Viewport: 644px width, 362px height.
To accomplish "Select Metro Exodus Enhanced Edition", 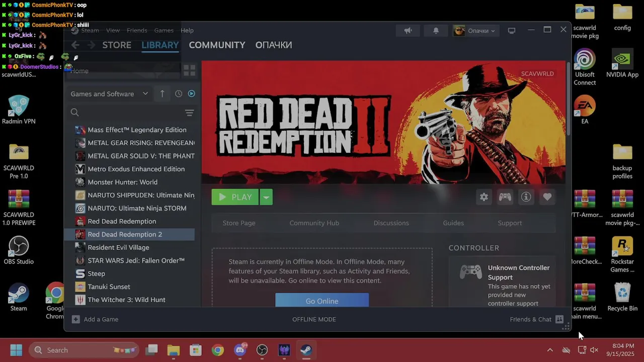I will pyautogui.click(x=130, y=169).
